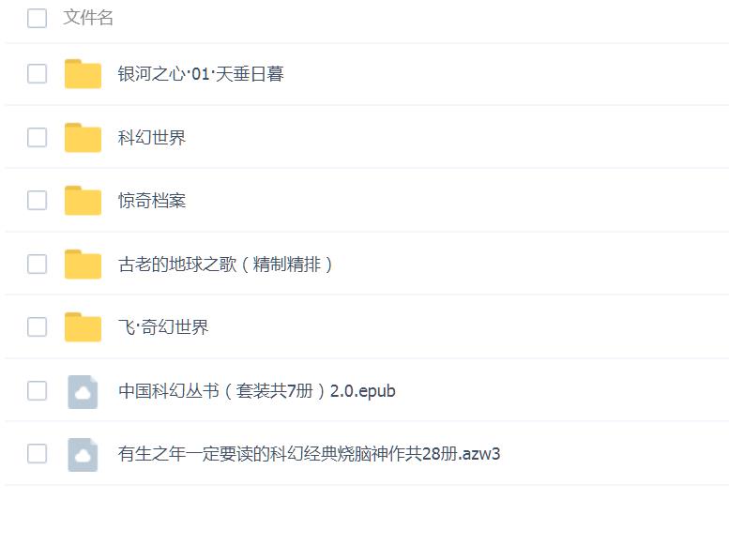
Task: Tick the checkbox for the azw3 file
Action: coord(38,454)
